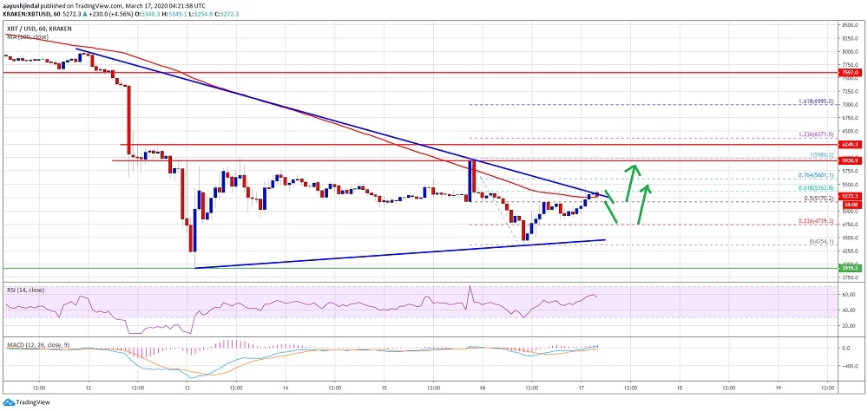The image size is (868, 411).
Task: Click the RSI (14, close) indicator label
Action: (25, 290)
